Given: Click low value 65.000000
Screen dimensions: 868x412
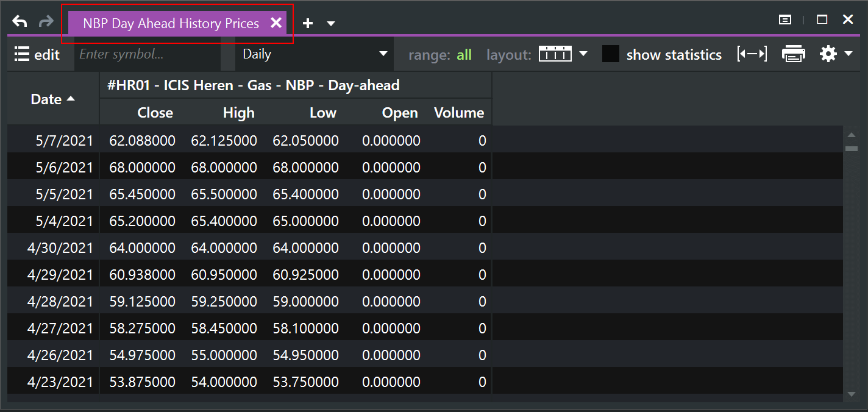Looking at the screenshot, I should click(x=305, y=221).
